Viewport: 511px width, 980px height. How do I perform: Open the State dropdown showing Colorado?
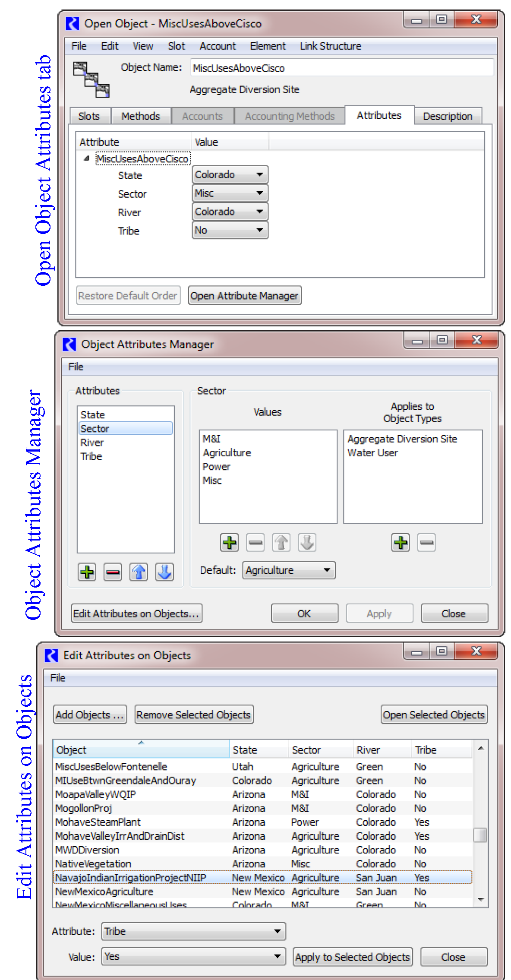pyautogui.click(x=230, y=175)
